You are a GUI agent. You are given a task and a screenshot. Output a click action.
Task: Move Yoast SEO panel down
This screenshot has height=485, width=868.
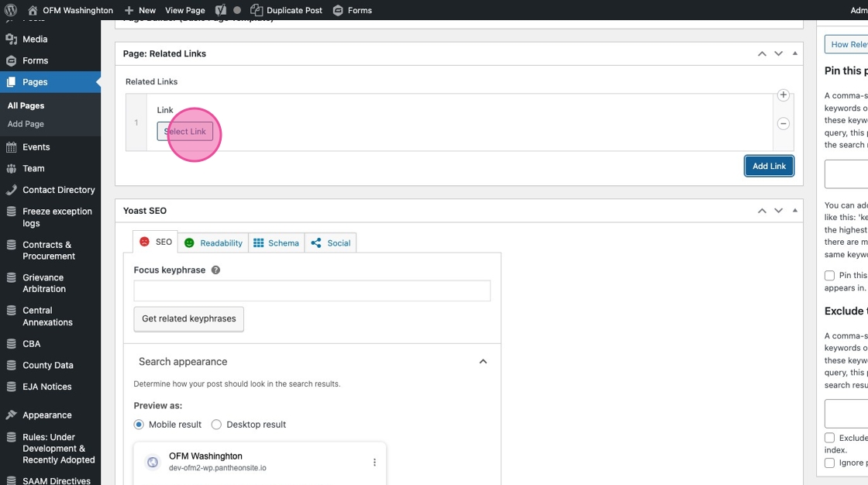click(778, 211)
